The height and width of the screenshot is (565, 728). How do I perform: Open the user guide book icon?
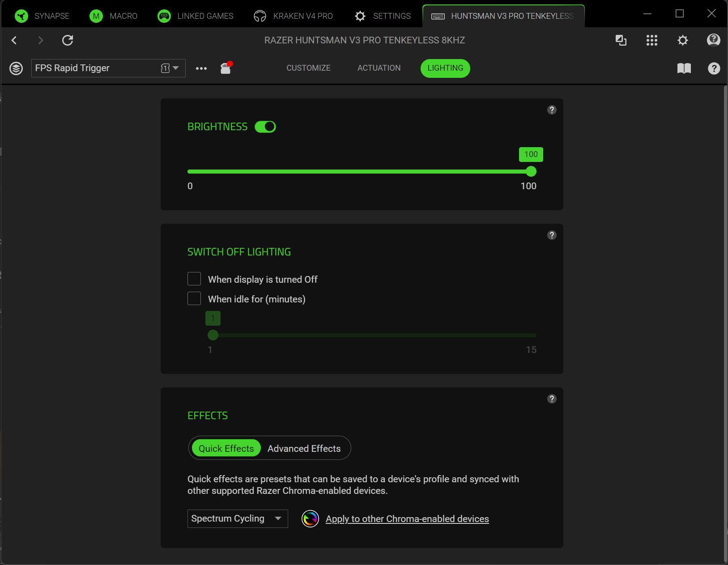[x=684, y=68]
